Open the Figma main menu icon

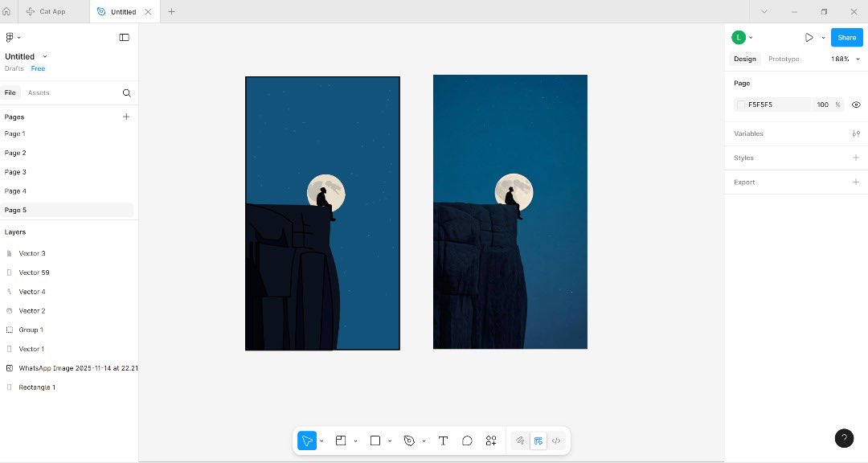[10, 38]
